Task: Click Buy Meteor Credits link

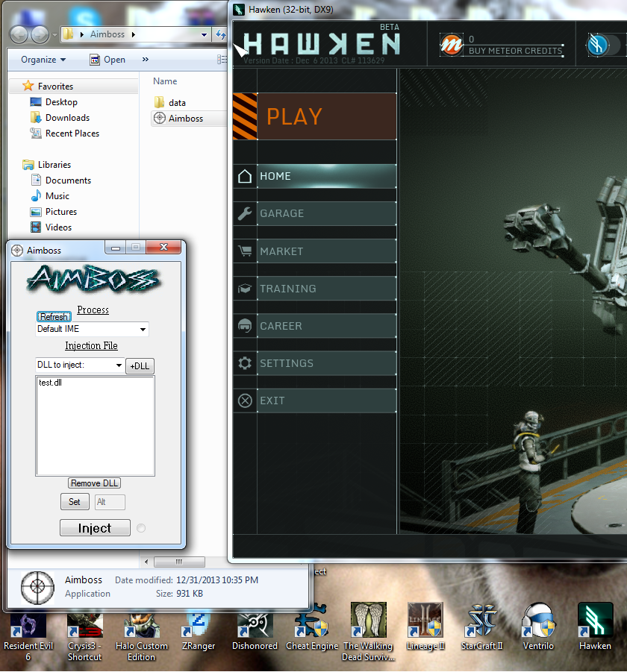Action: point(515,51)
